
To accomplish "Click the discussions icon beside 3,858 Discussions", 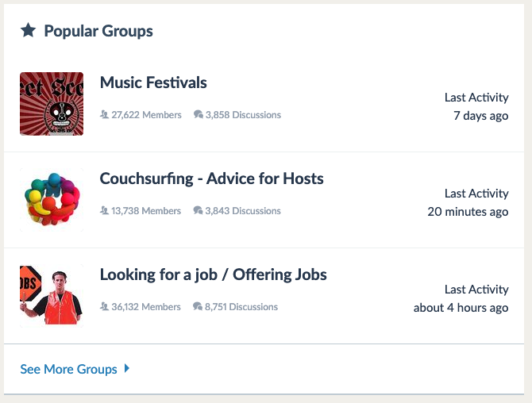I will pos(199,114).
